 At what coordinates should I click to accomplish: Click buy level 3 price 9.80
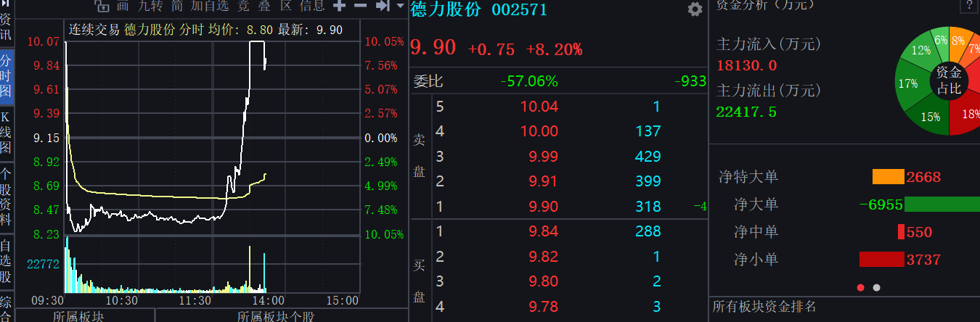click(x=544, y=281)
